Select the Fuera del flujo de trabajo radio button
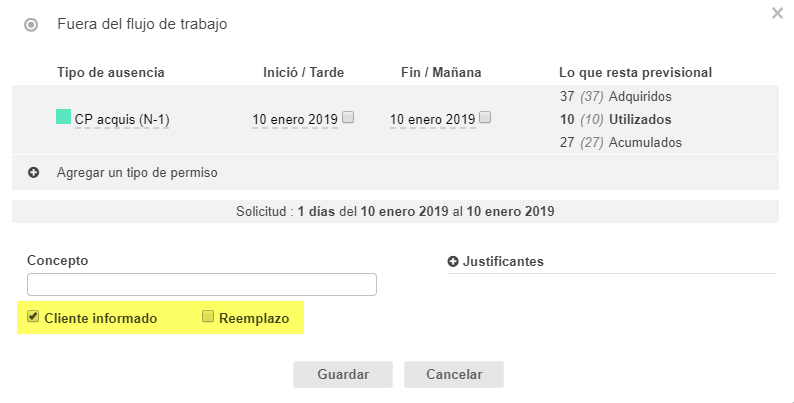794x403 pixels. pos(31,25)
